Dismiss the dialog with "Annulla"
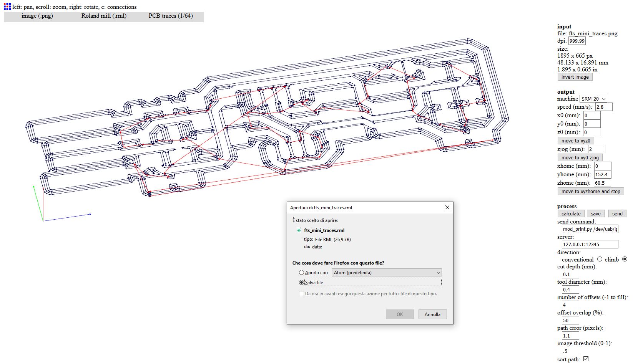The height and width of the screenshot is (364, 638). (432, 314)
